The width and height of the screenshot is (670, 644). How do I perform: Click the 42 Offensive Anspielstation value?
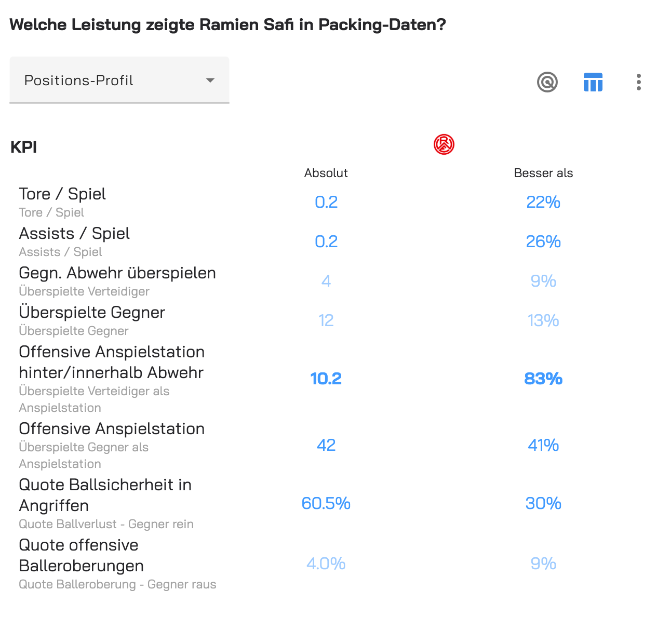326,445
